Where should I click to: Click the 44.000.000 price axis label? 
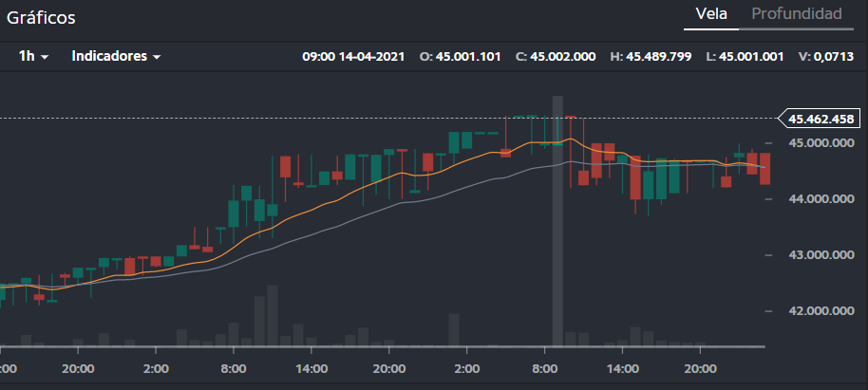821,198
